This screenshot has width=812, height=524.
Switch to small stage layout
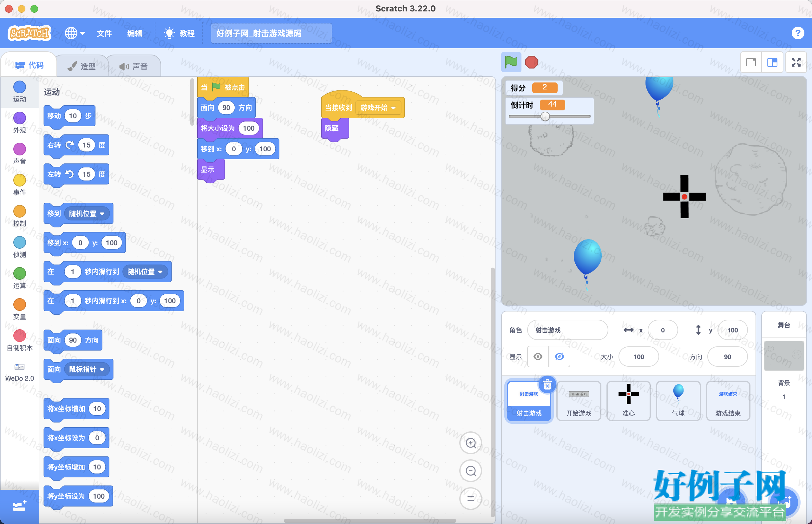click(x=751, y=62)
